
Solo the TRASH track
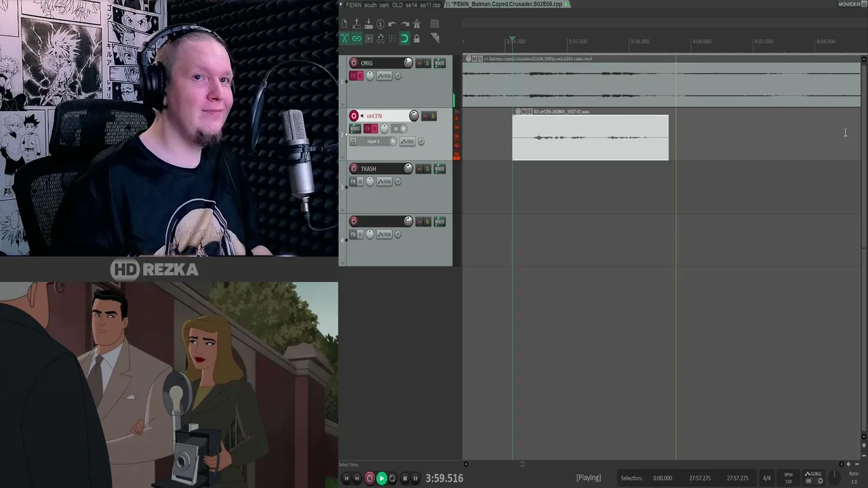point(427,169)
